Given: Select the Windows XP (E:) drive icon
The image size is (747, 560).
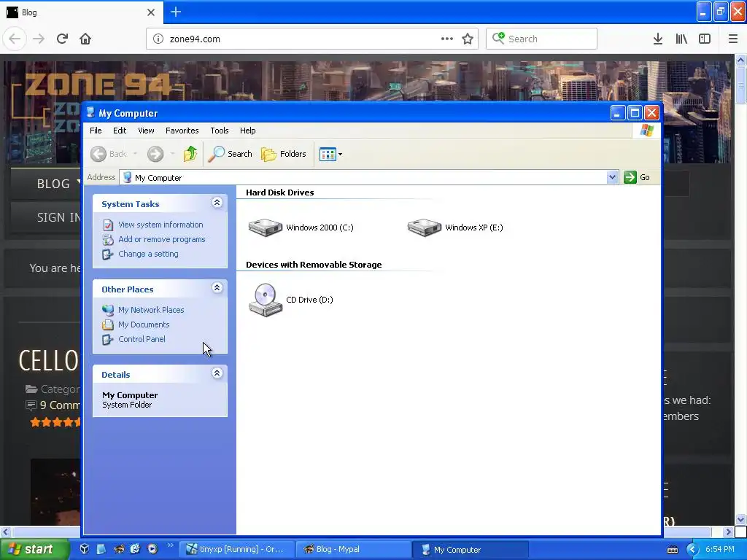Looking at the screenshot, I should pyautogui.click(x=425, y=227).
